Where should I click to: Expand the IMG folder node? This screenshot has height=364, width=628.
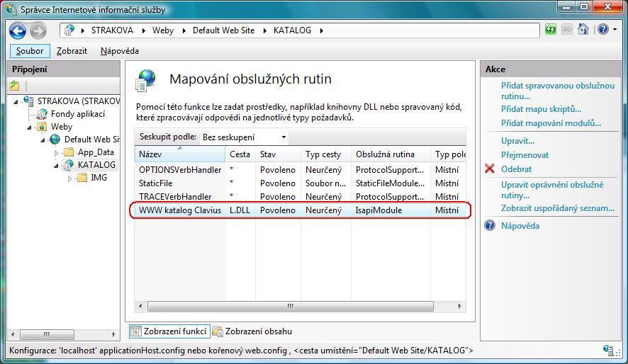click(69, 178)
